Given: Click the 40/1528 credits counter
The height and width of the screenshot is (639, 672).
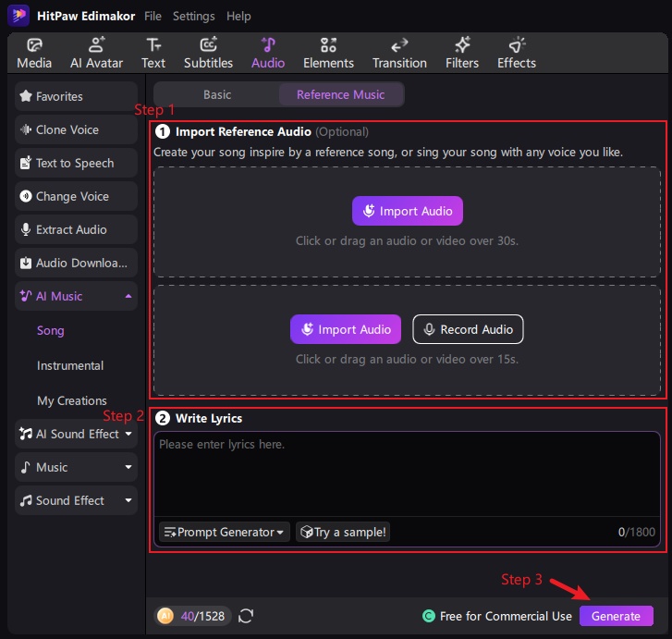Looking at the screenshot, I should point(202,616).
